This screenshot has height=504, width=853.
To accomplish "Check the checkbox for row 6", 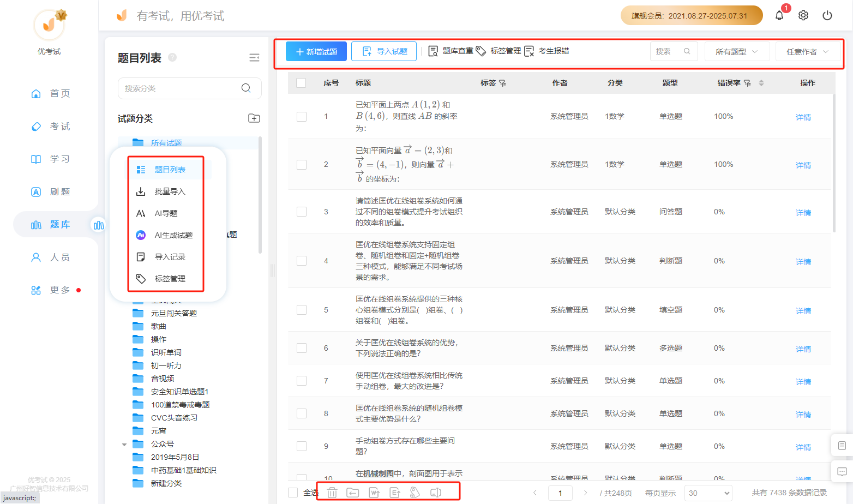I will [x=302, y=348].
